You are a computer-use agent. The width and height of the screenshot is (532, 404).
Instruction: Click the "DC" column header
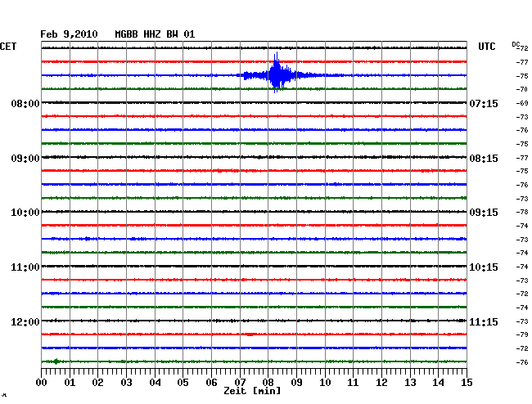click(x=516, y=44)
